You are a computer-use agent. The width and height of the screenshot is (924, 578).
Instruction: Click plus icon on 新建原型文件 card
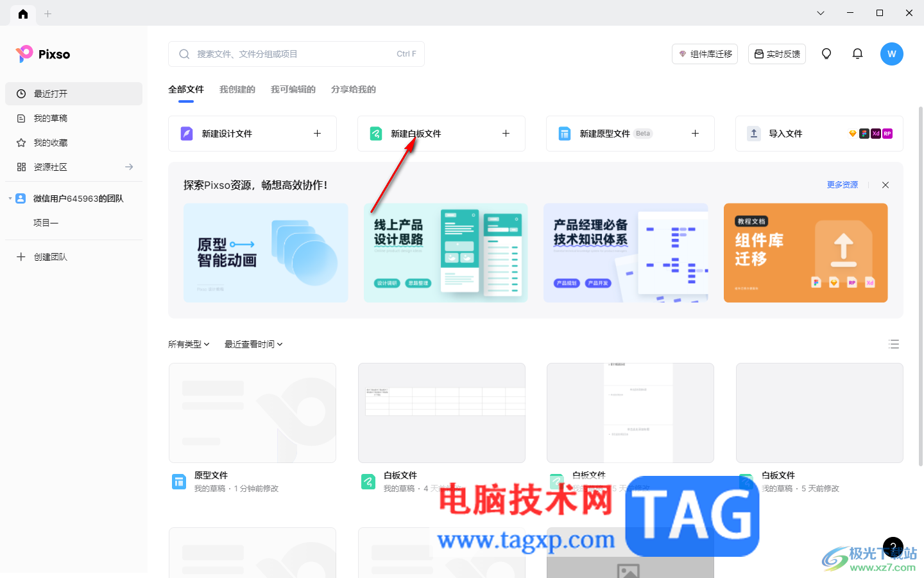tap(695, 134)
